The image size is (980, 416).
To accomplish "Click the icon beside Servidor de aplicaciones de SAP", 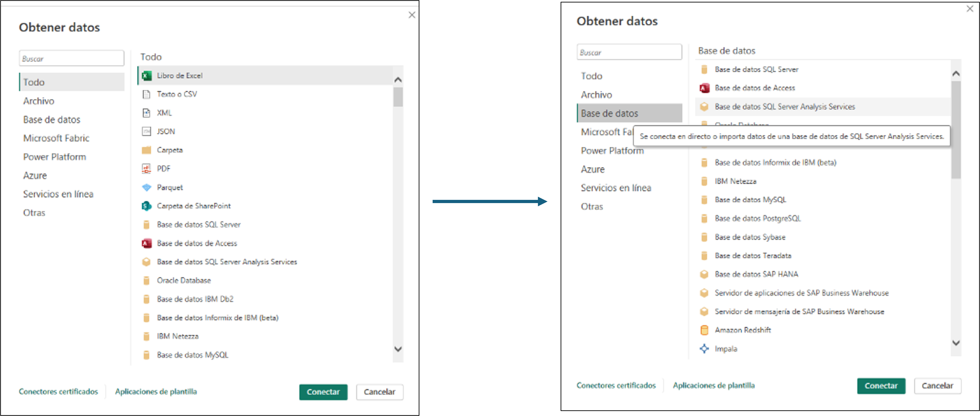I will (704, 293).
